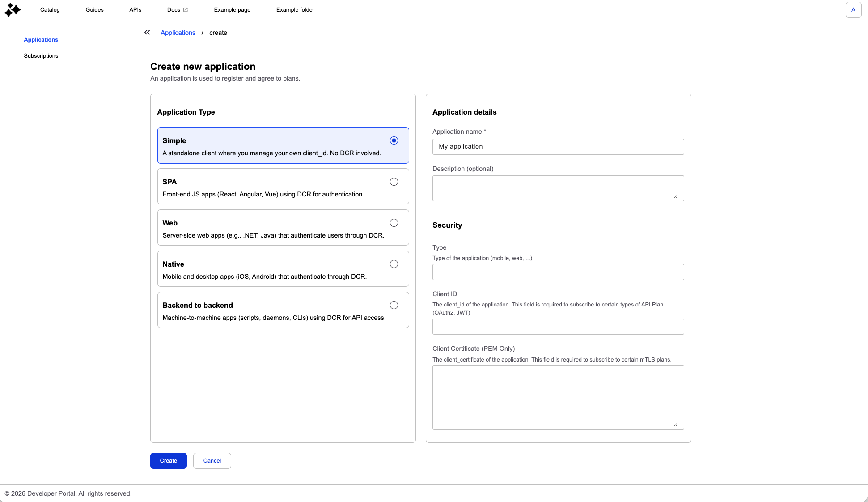Select the Simple application type radio

[394, 140]
